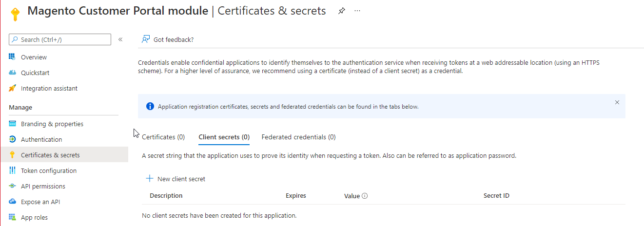This screenshot has height=226, width=644.
Task: Switch to the Certificates (0) tab
Action: tap(163, 137)
